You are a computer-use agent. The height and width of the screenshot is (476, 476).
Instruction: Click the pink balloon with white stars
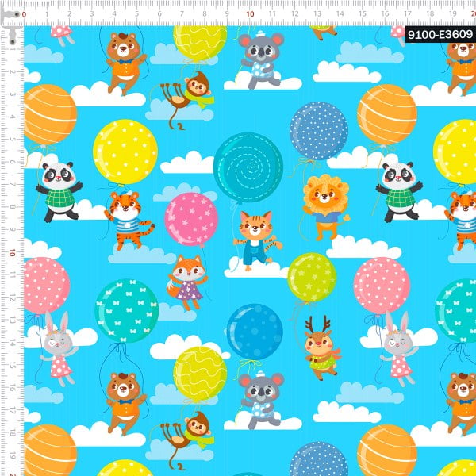(x=191, y=219)
